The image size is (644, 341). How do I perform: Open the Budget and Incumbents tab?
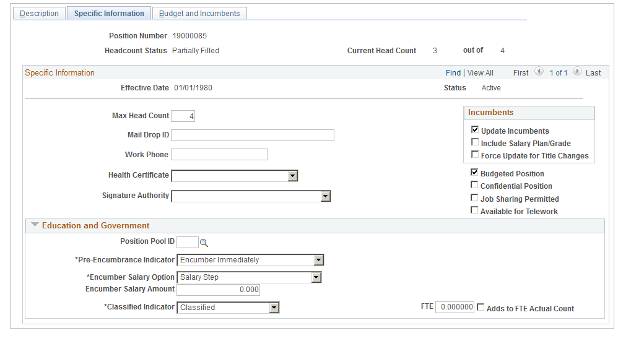pos(199,14)
